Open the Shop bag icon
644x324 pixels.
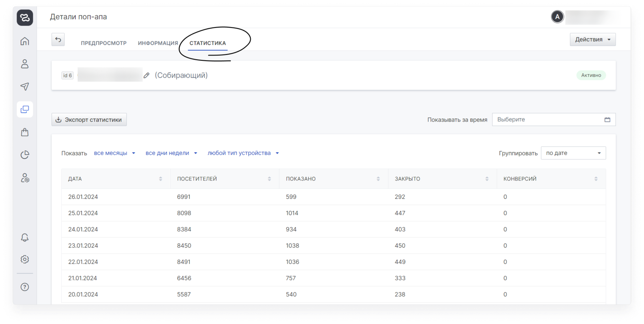point(25,132)
